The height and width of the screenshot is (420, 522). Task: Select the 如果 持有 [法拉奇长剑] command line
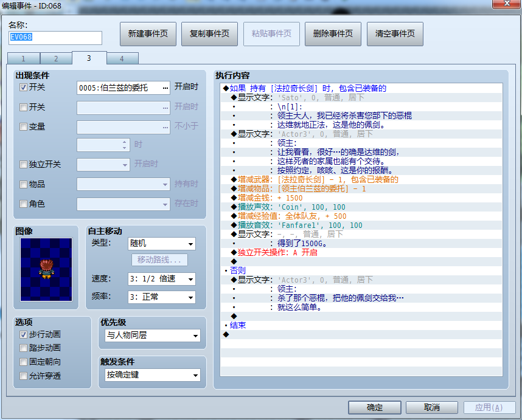[361, 89]
